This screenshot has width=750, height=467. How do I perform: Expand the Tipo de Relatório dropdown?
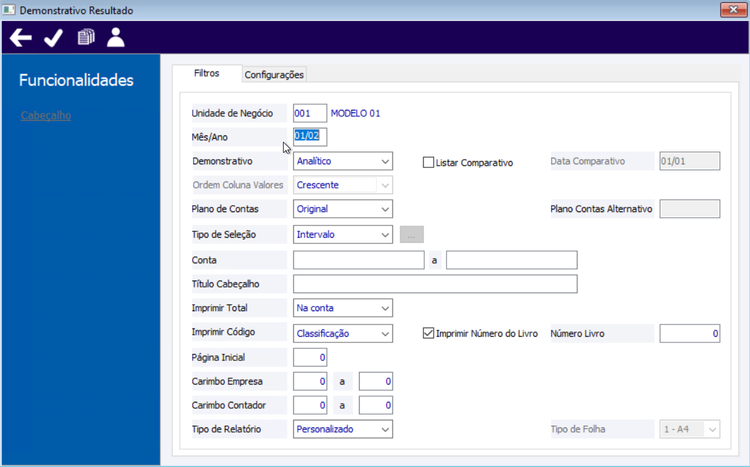click(342, 429)
